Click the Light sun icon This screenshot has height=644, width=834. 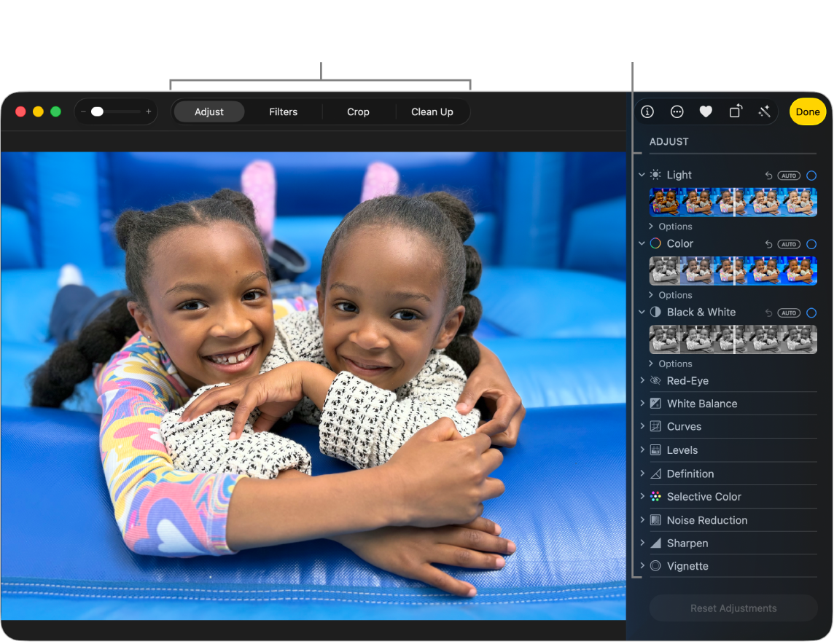pyautogui.click(x=656, y=175)
